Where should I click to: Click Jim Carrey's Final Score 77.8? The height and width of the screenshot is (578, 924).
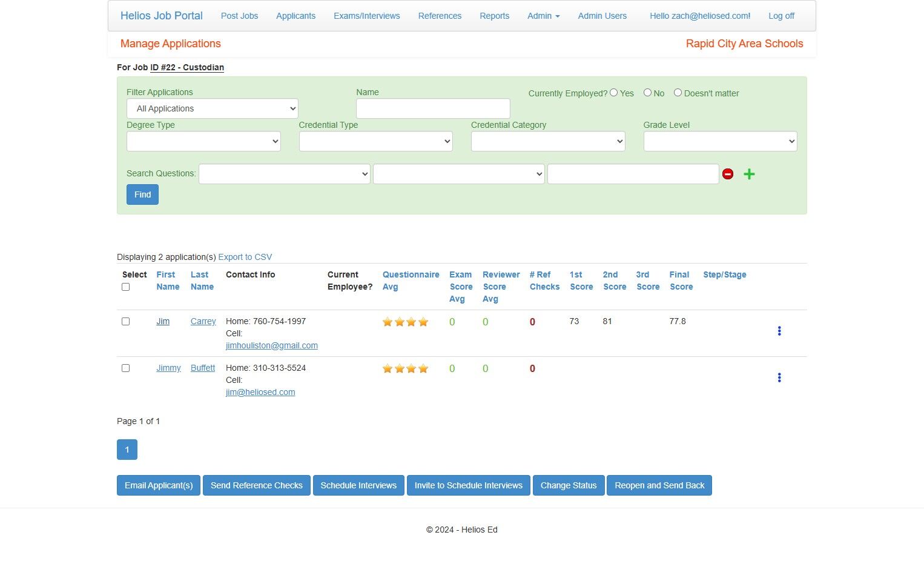678,321
